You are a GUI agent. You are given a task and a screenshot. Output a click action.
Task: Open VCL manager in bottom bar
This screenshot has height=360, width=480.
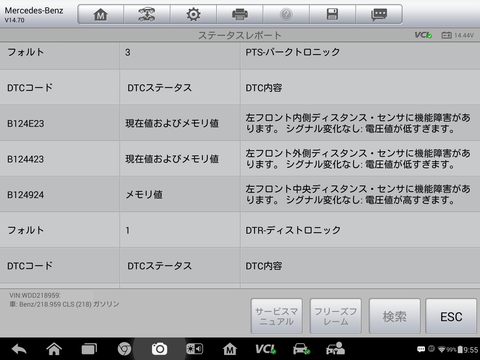[265, 349]
